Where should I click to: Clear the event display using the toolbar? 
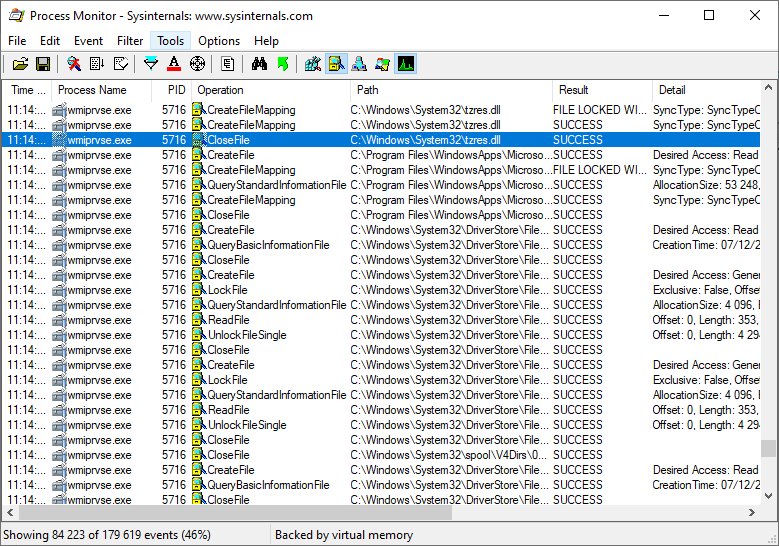click(x=122, y=64)
